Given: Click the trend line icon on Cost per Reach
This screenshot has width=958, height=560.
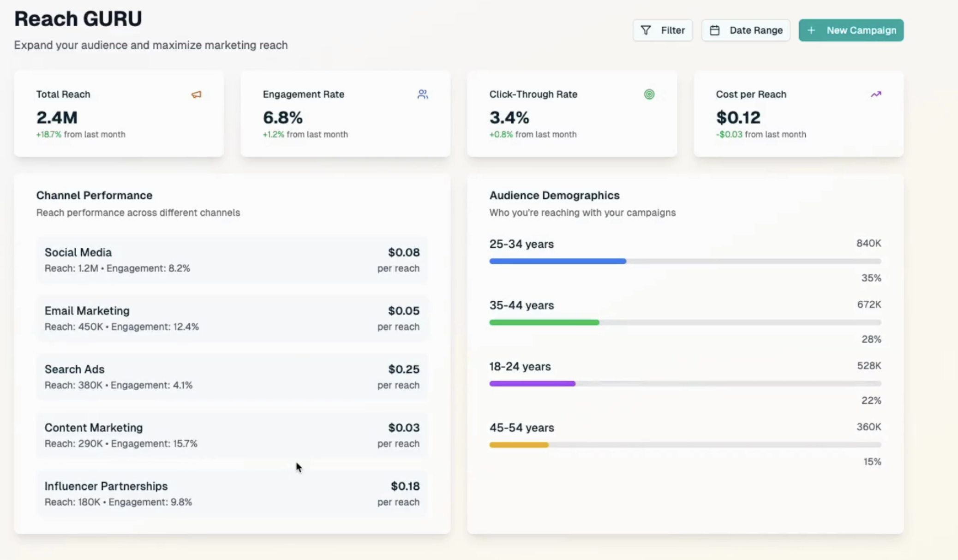Looking at the screenshot, I should click(x=876, y=94).
